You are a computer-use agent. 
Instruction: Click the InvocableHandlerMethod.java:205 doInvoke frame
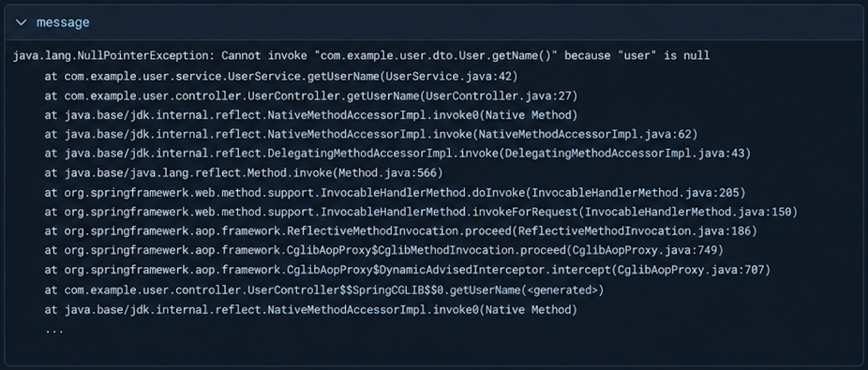(396, 193)
